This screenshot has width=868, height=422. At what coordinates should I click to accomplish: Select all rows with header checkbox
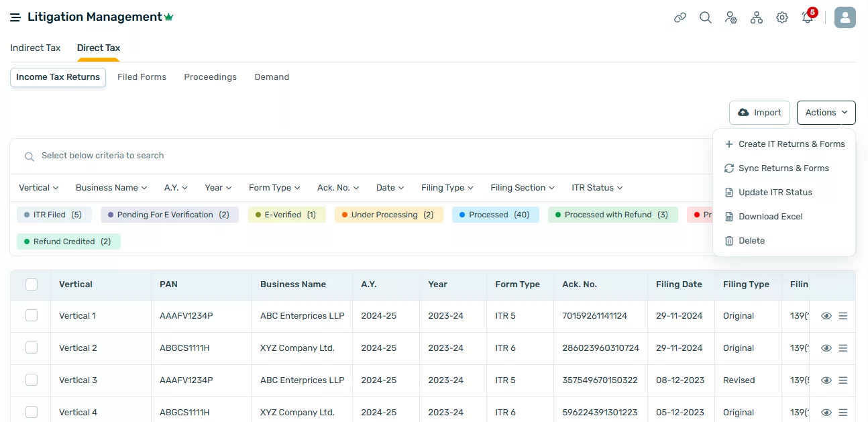tap(32, 284)
